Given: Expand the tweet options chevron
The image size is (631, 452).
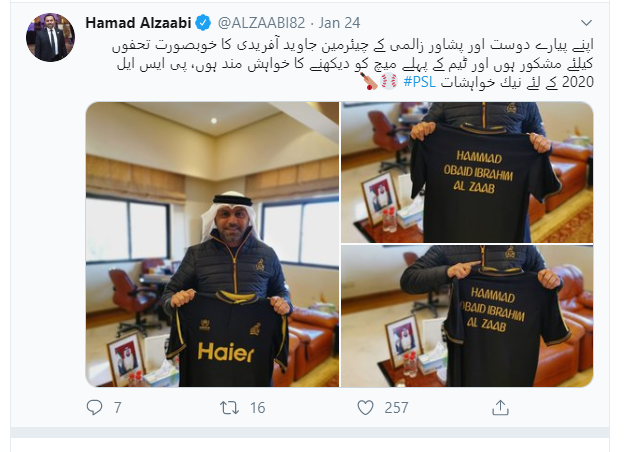Looking at the screenshot, I should click(x=586, y=23).
